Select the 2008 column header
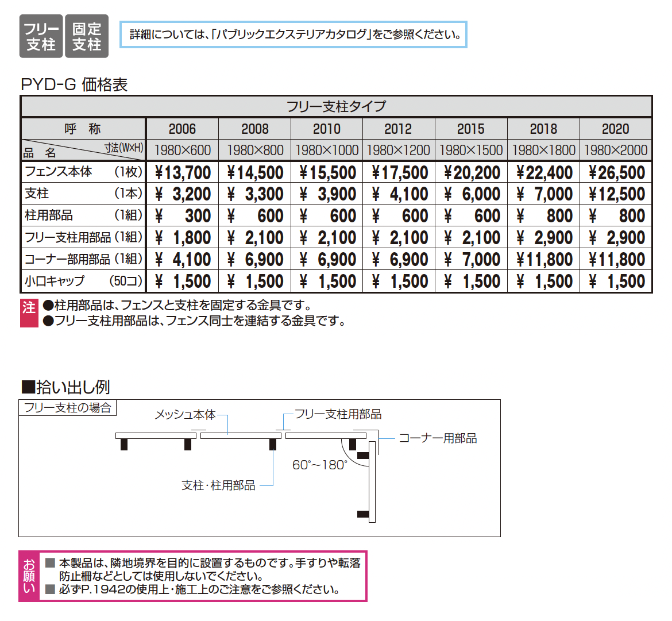Image resolution: width=672 pixels, height=621 pixels. tap(254, 129)
